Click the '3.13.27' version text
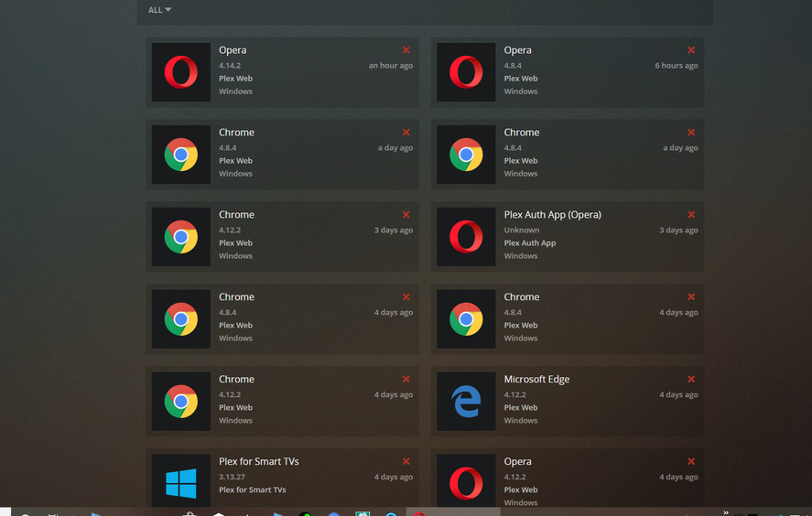The height and width of the screenshot is (516, 812). tap(232, 478)
